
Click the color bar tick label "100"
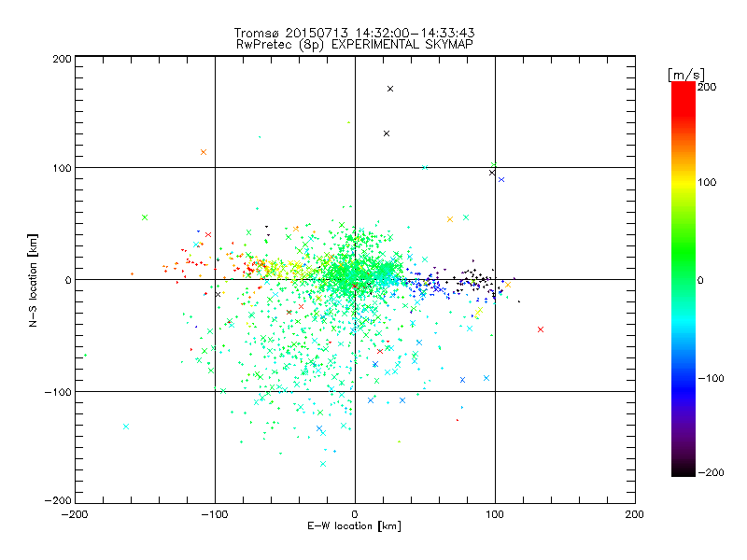(707, 182)
